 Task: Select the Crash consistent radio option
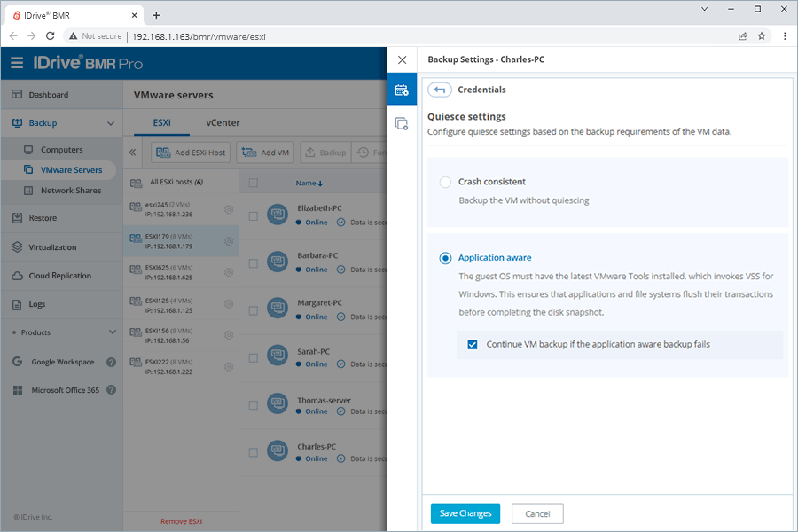445,182
